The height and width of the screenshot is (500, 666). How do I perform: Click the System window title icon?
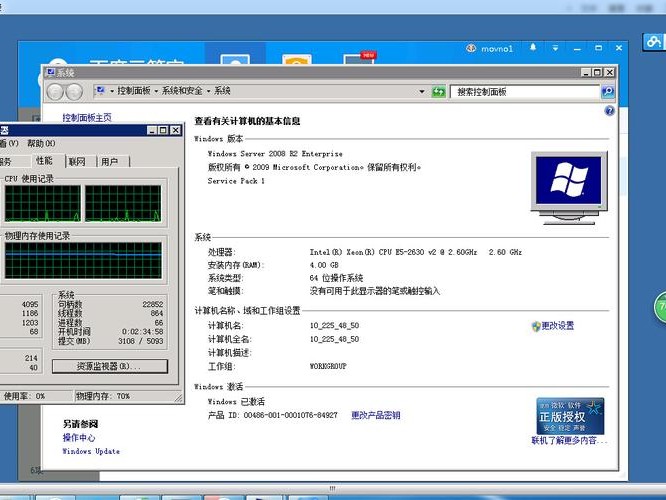51,72
